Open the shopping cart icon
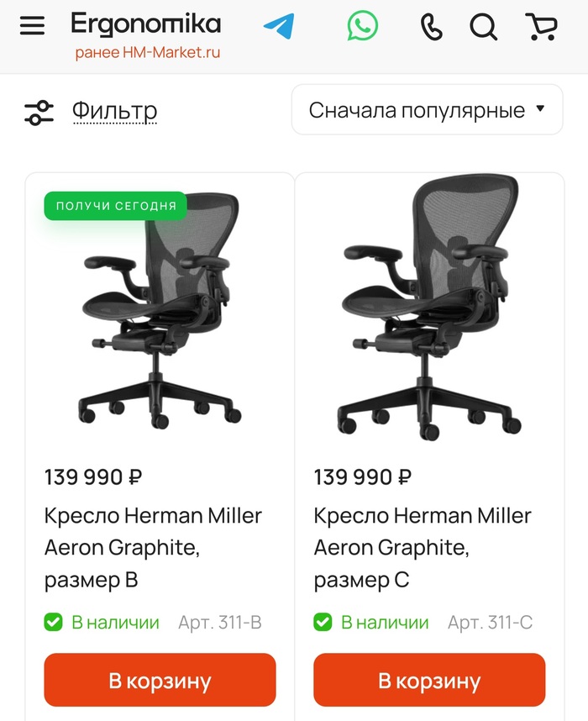This screenshot has height=721, width=588. pyautogui.click(x=541, y=27)
